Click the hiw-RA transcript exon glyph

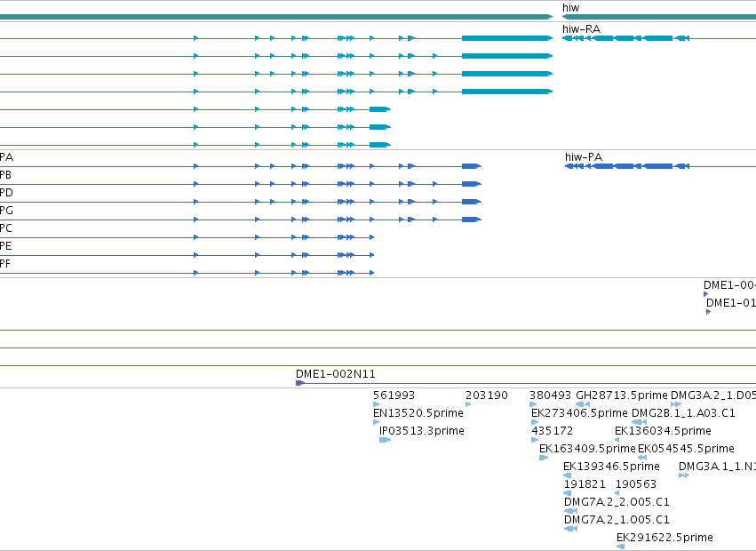click(x=625, y=38)
